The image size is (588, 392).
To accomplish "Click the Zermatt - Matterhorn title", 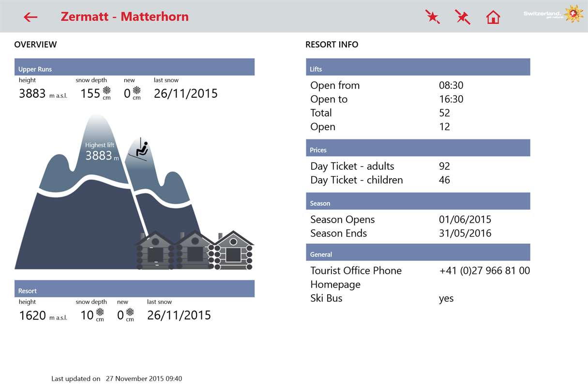I will click(x=125, y=16).
